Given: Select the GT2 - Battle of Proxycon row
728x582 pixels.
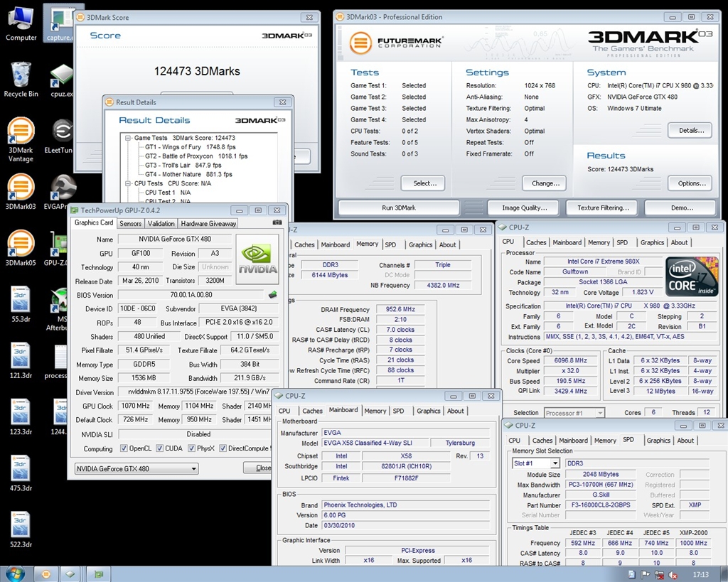Looking at the screenshot, I should [x=196, y=156].
